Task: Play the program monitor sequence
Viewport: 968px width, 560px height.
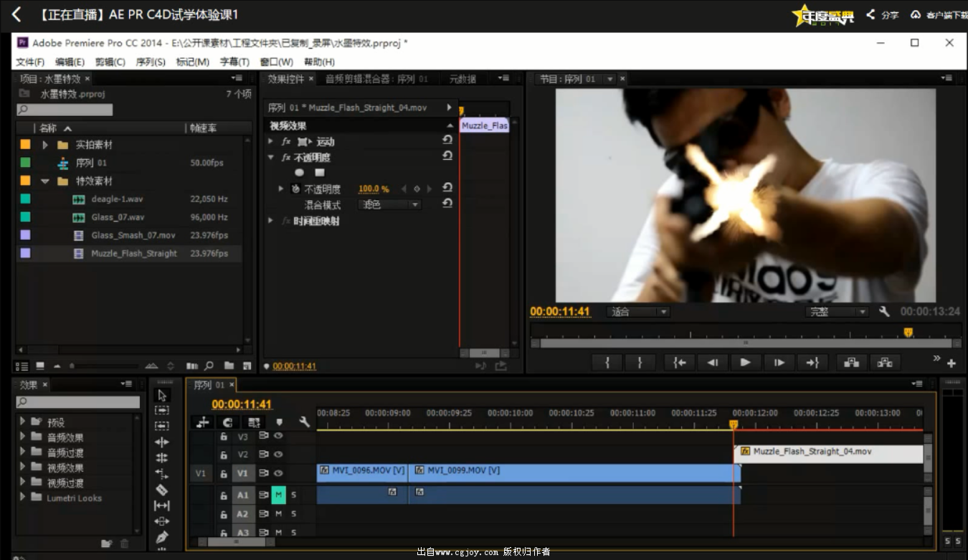Action: [x=746, y=363]
